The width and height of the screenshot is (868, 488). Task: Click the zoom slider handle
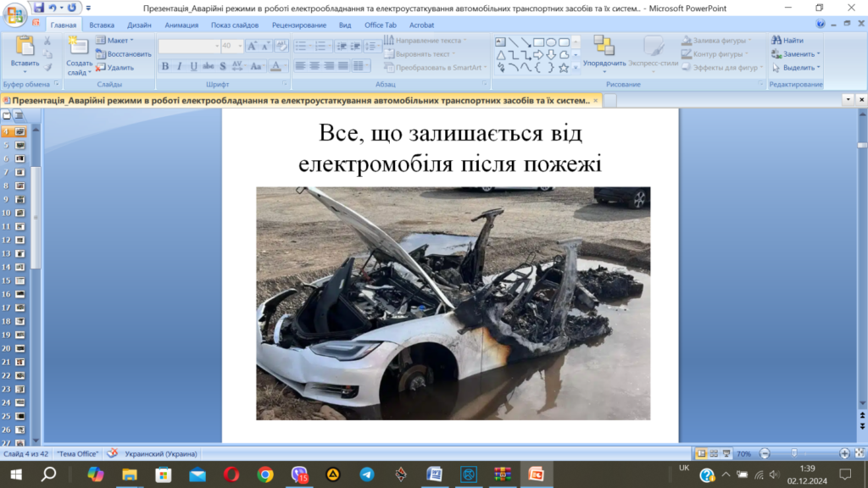tap(793, 453)
